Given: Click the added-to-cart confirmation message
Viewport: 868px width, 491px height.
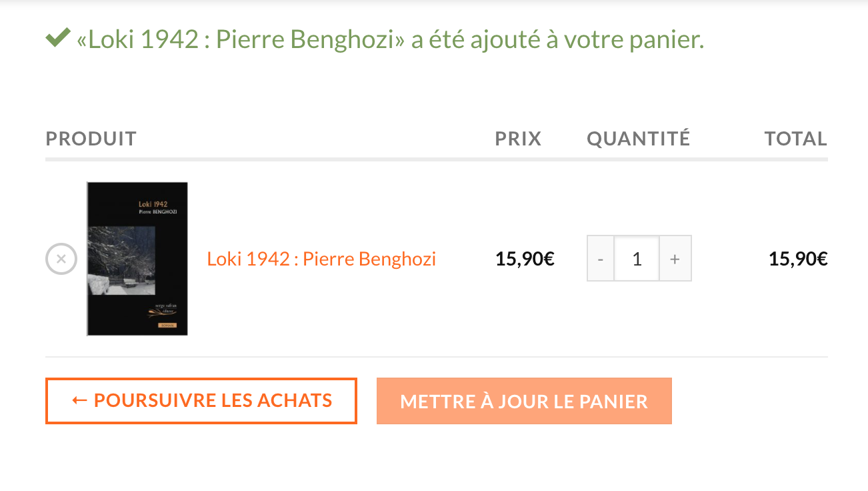Looking at the screenshot, I should [390, 40].
